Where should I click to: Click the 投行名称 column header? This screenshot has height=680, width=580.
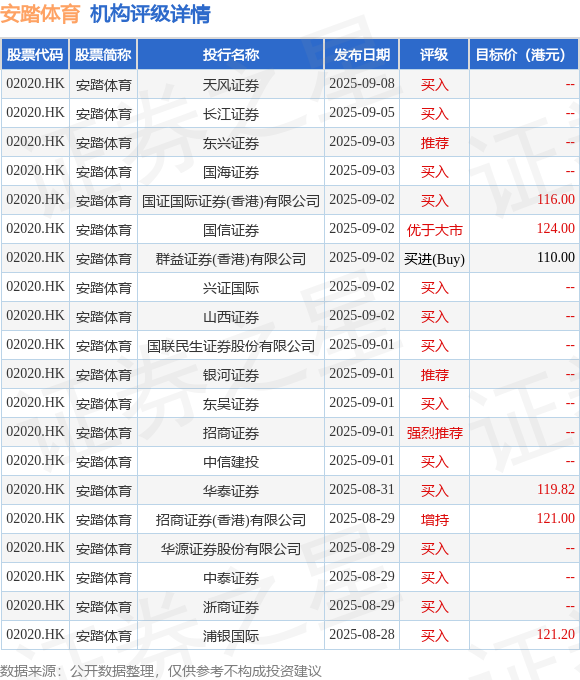point(231,55)
